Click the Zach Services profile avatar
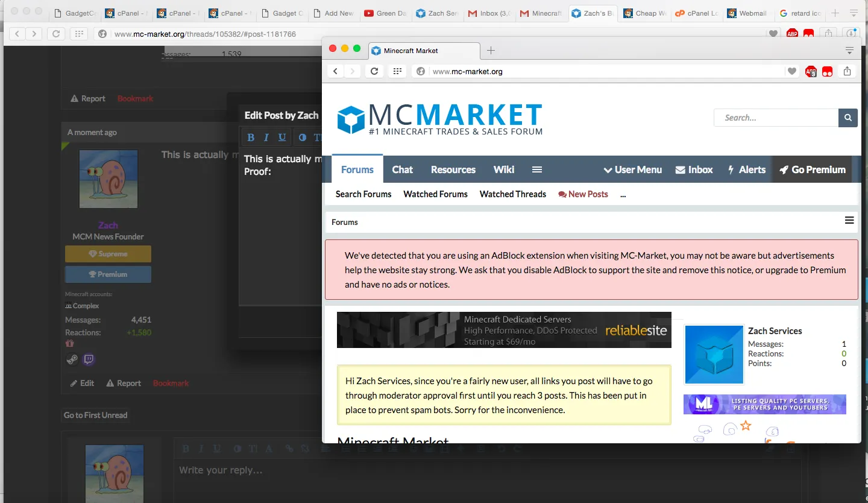 pos(714,355)
